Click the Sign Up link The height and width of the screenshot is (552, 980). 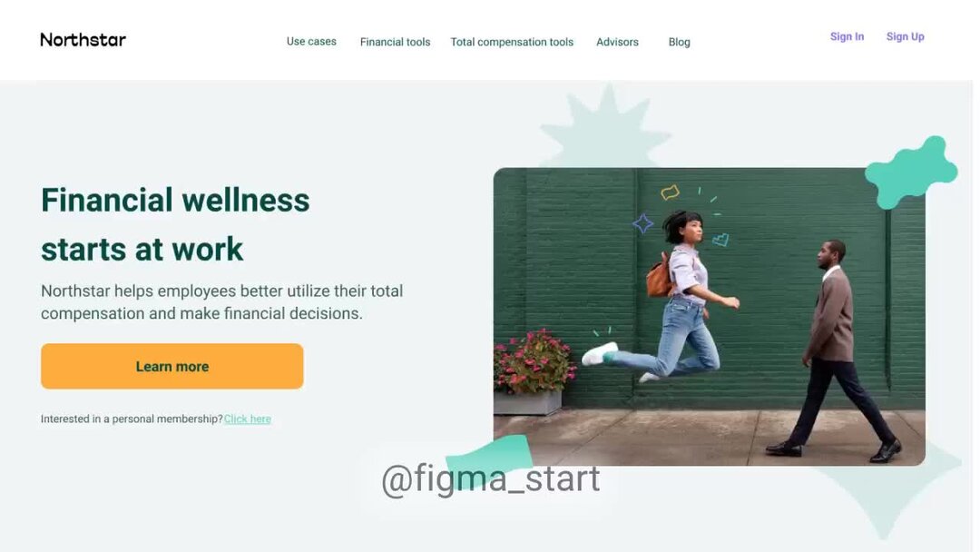click(x=905, y=36)
